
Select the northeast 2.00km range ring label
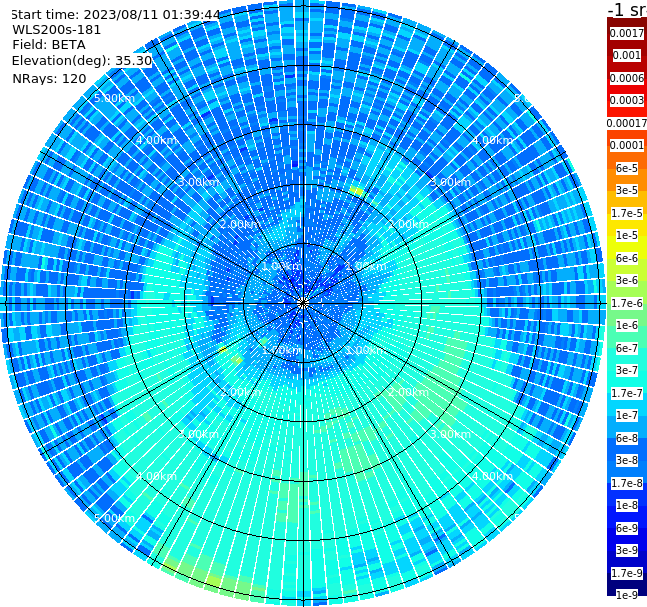pyautogui.click(x=409, y=224)
